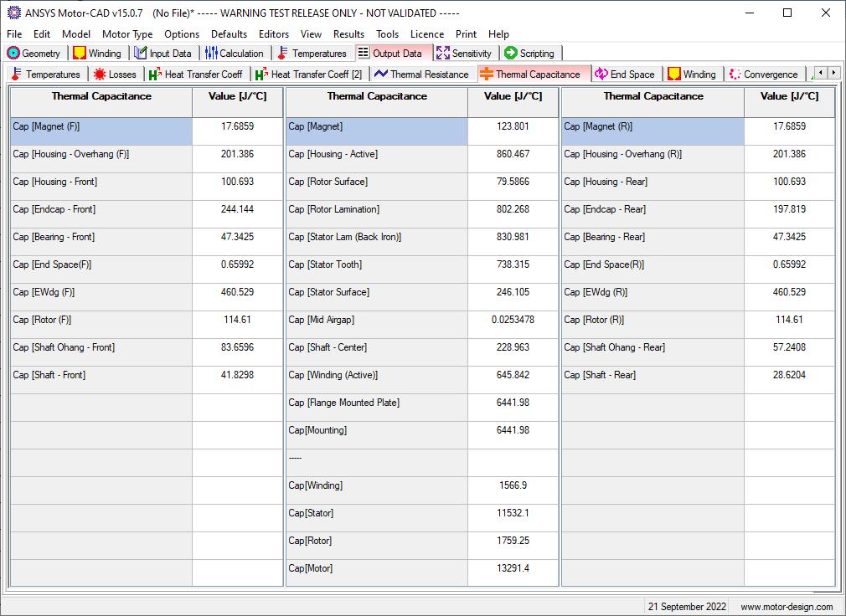Open the Geometry tab
This screenshot has width=846, height=616.
tap(34, 53)
